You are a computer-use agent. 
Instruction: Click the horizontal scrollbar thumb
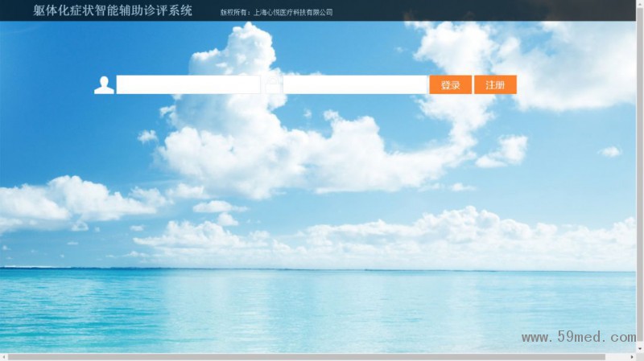tap(306, 357)
